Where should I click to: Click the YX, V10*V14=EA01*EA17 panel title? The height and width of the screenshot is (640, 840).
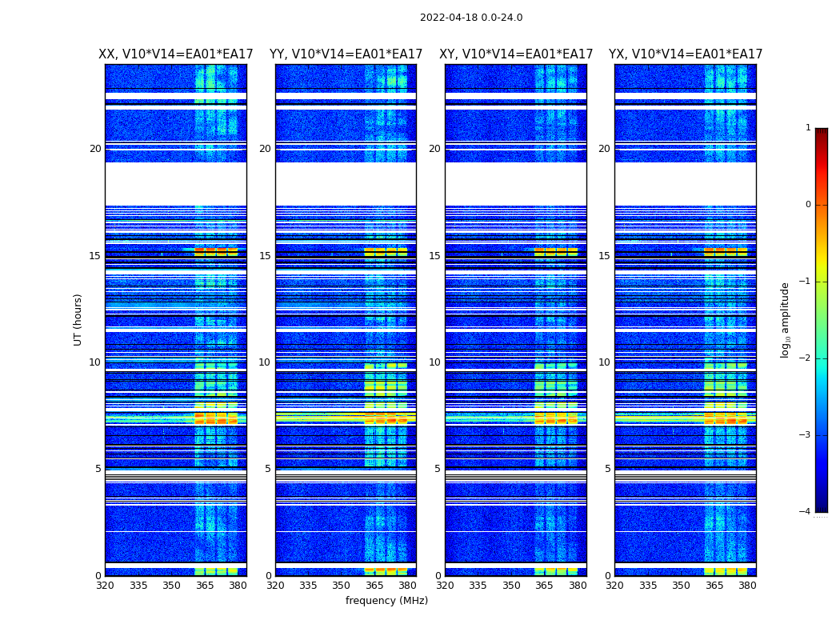pos(685,54)
